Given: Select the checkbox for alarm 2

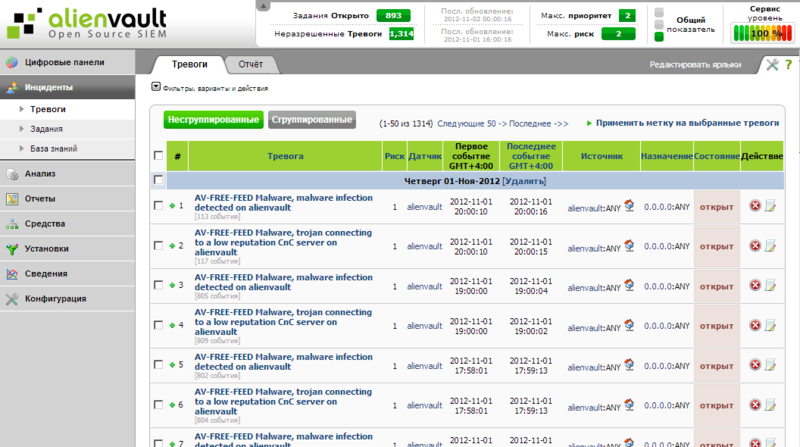Looking at the screenshot, I should [x=158, y=245].
